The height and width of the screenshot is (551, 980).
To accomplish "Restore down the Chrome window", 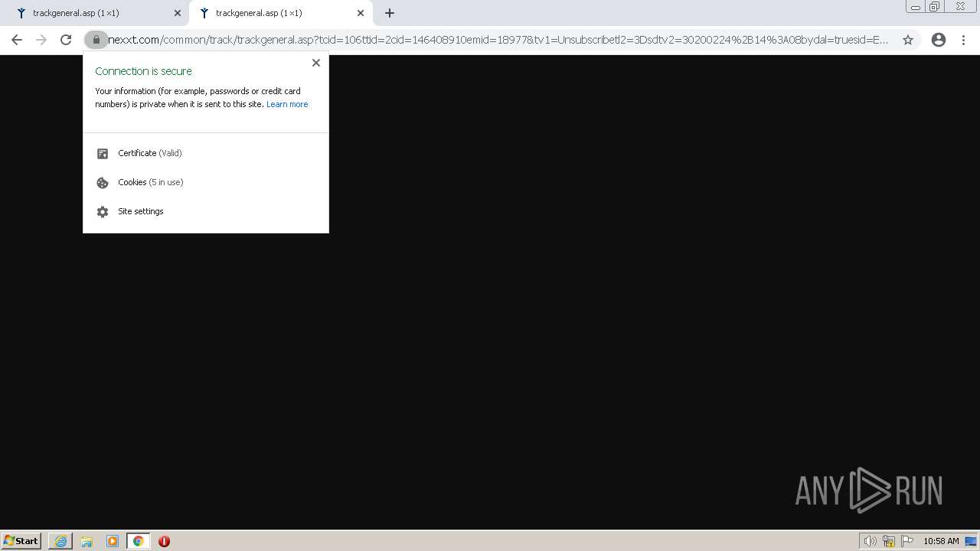I will [935, 7].
